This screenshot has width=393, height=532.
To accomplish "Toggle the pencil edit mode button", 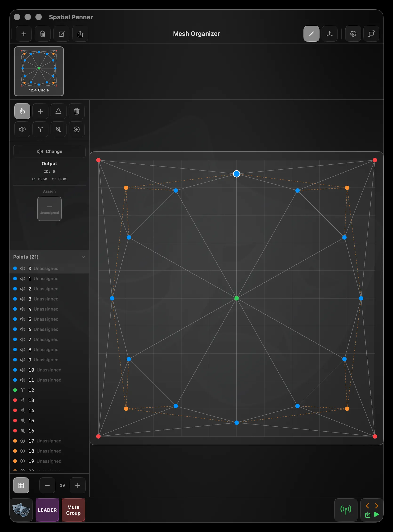I will [x=311, y=34].
